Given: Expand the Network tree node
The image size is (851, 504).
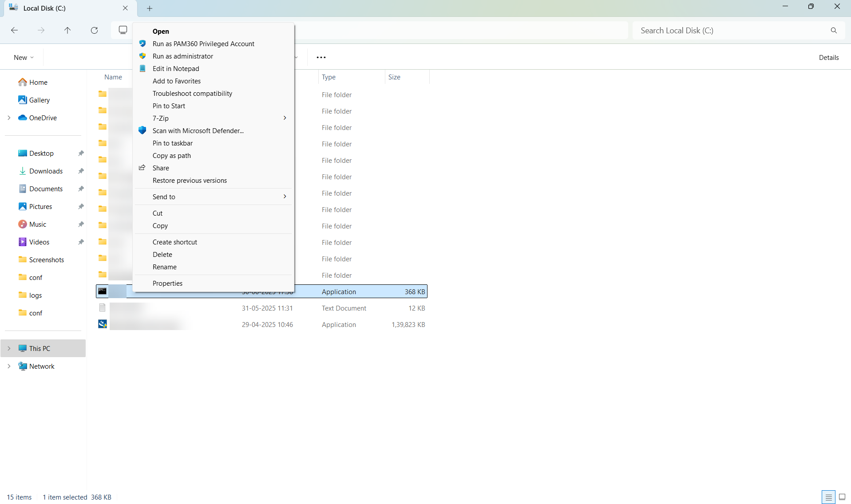Looking at the screenshot, I should click(x=9, y=366).
